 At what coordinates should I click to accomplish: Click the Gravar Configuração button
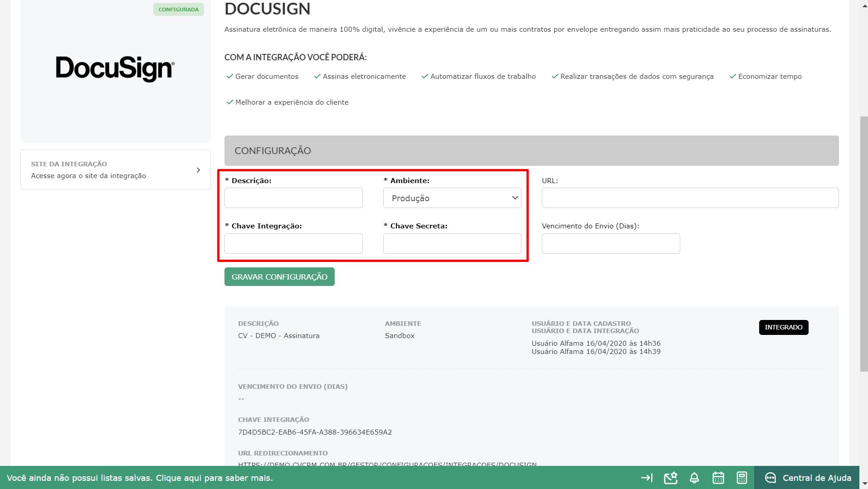pos(279,277)
